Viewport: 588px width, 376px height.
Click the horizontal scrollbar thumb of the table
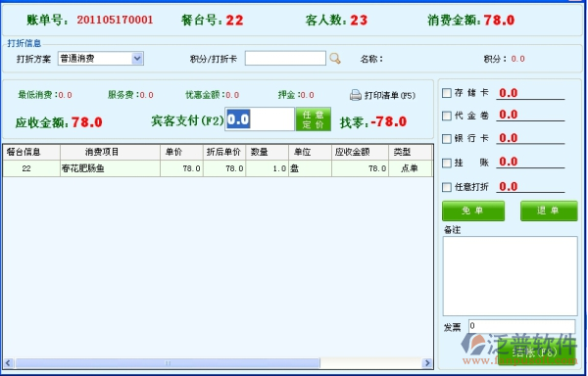pos(168,363)
